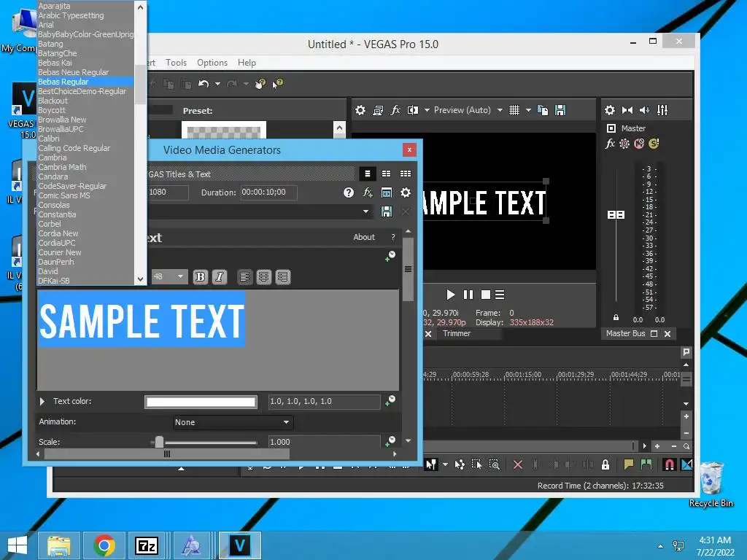Click the Master automation settings gear icon
The width and height of the screenshot is (747, 560).
[624, 144]
